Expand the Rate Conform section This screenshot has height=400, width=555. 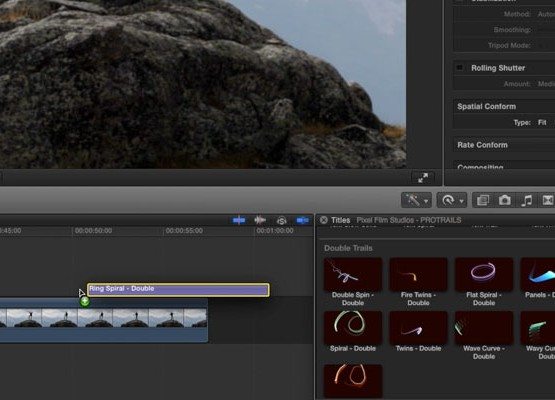click(482, 145)
